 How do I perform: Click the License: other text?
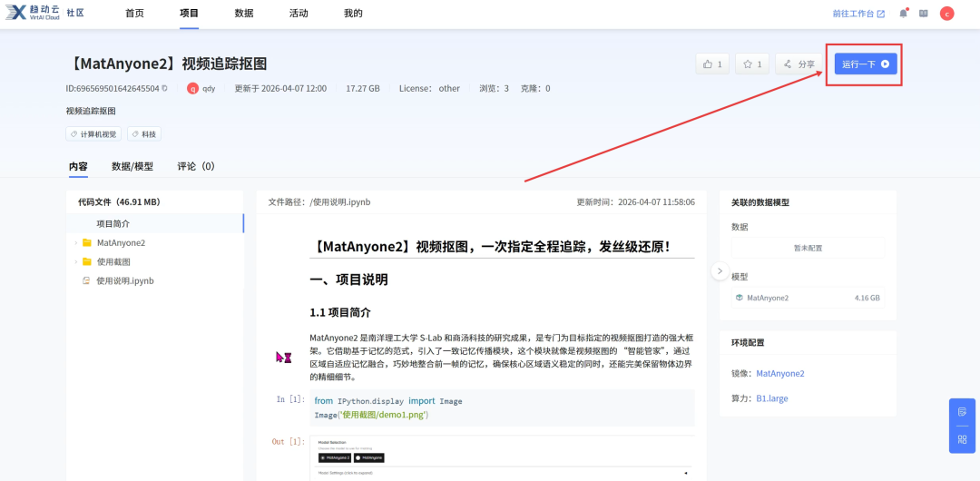tap(429, 88)
